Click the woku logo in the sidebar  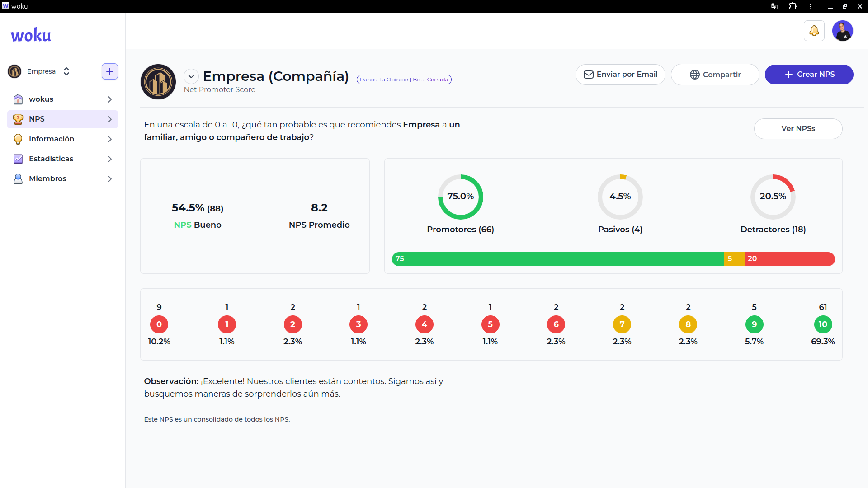[x=30, y=34]
